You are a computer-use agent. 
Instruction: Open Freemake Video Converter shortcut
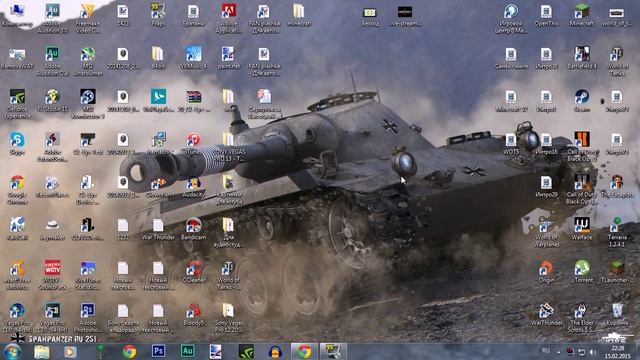[x=88, y=18]
